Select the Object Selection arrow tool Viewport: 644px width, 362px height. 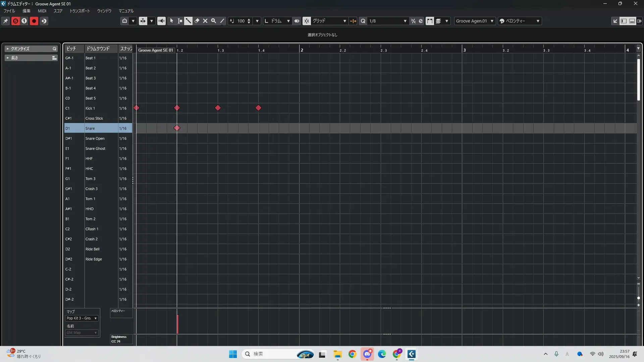tap(171, 21)
